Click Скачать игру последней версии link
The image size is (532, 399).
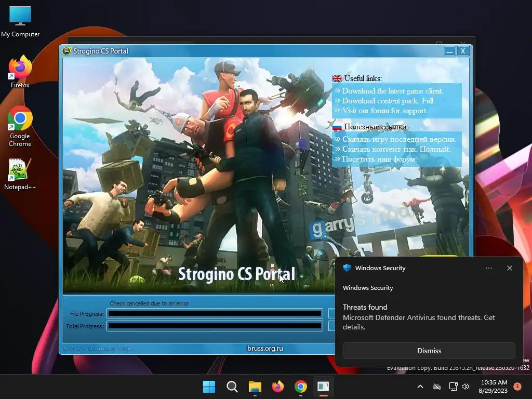pos(399,139)
